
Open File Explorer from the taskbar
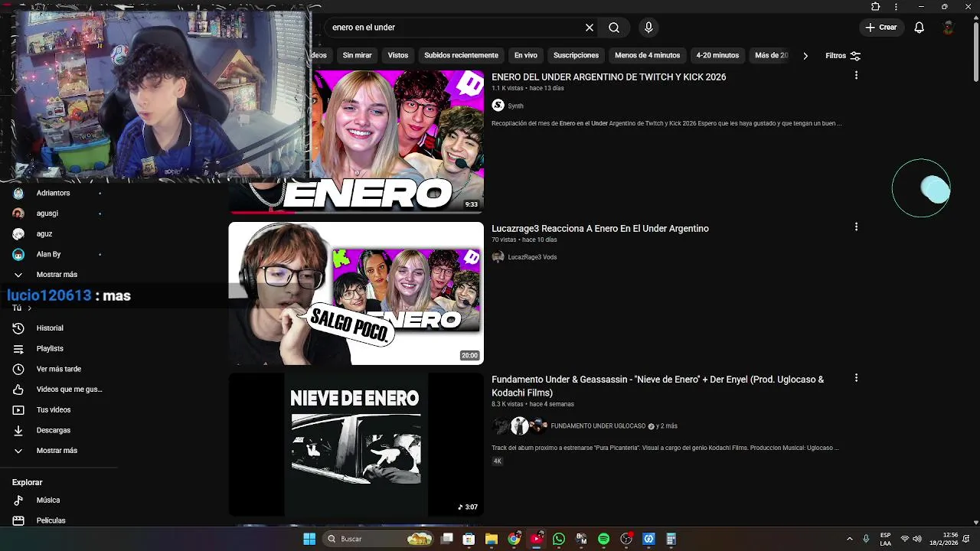pos(492,539)
